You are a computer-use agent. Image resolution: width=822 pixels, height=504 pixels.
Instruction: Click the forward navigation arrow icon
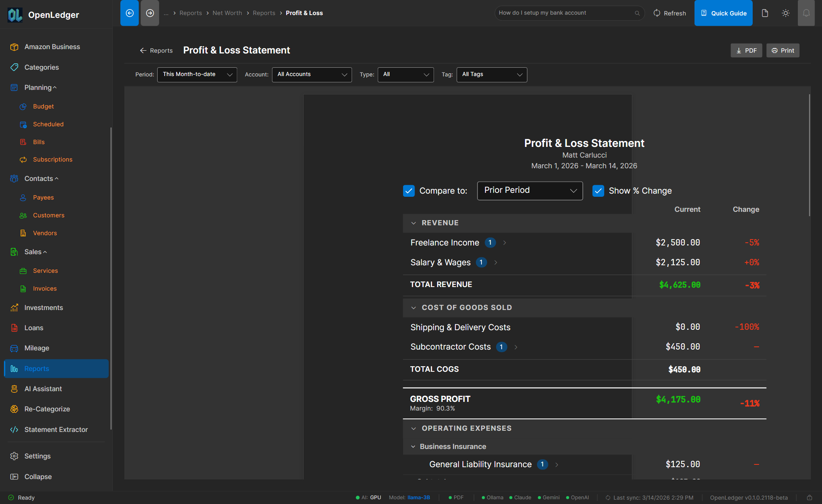(x=150, y=13)
